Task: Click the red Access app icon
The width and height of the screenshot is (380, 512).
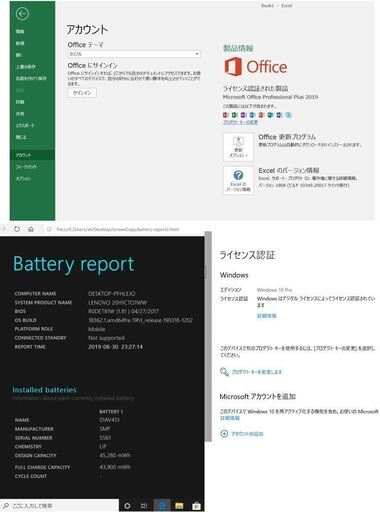Action: (x=226, y=115)
